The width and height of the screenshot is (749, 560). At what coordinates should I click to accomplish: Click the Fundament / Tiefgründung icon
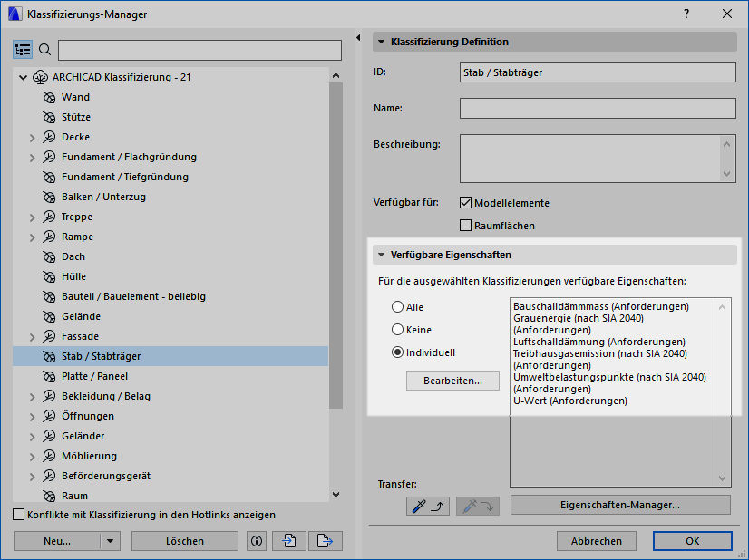[49, 177]
